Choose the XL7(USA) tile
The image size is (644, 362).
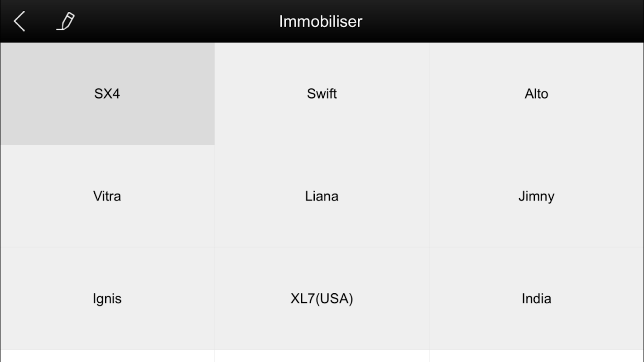pos(322,299)
